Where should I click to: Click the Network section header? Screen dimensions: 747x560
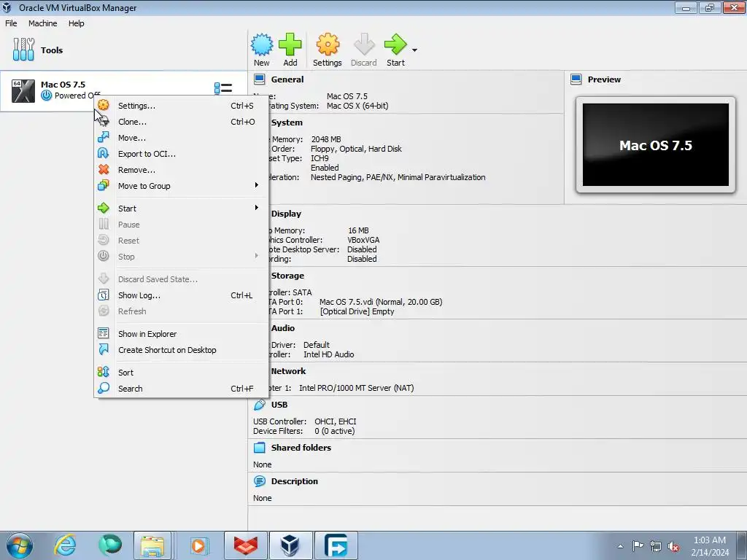[289, 371]
